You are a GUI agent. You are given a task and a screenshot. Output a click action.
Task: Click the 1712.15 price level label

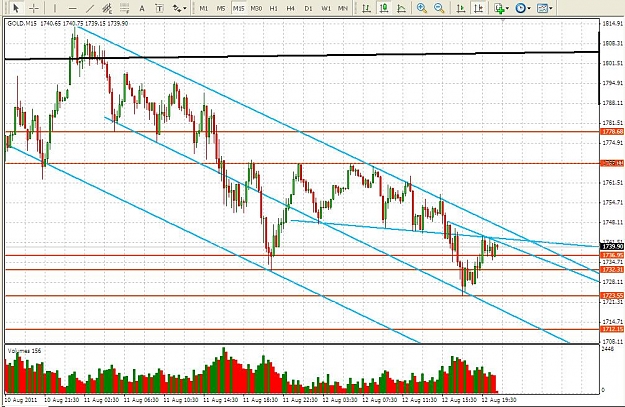point(612,329)
